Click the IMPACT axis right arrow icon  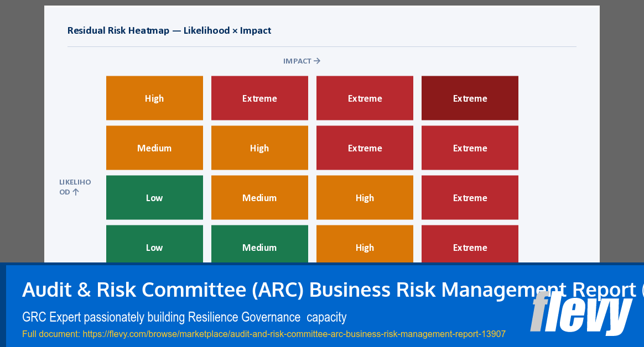point(316,61)
